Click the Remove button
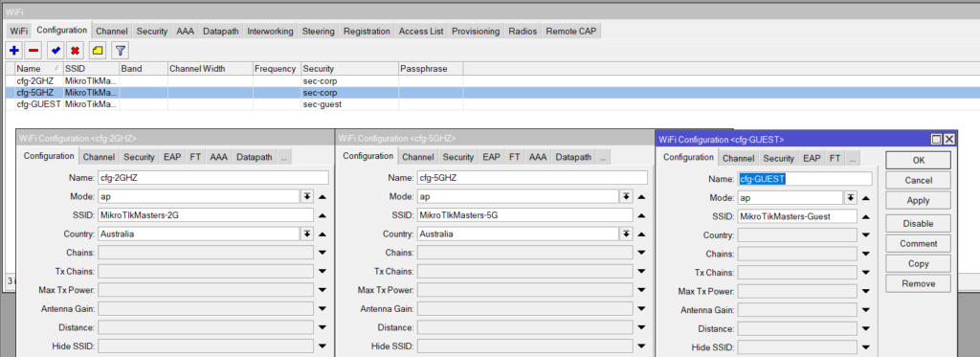This screenshot has width=980, height=357. (918, 284)
